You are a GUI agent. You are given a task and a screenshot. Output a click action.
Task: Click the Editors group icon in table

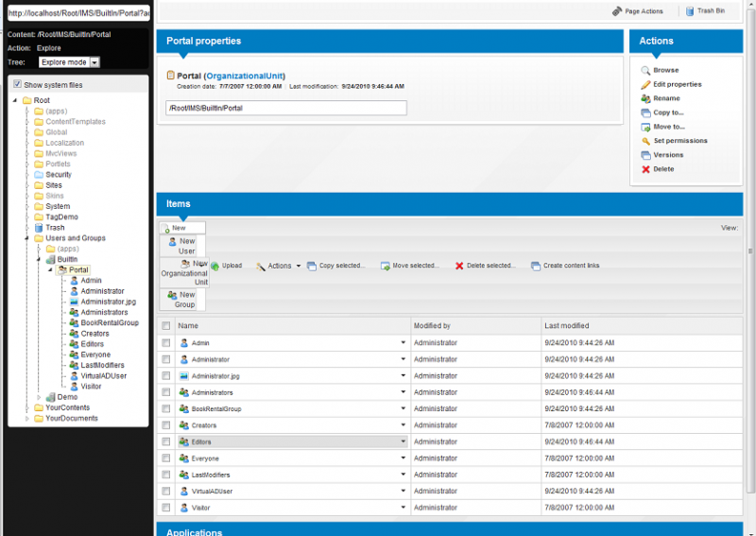coord(183,441)
